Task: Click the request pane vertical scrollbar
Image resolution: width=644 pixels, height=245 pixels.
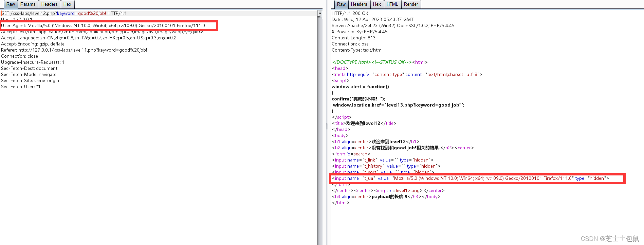Action: pyautogui.click(x=320, y=131)
